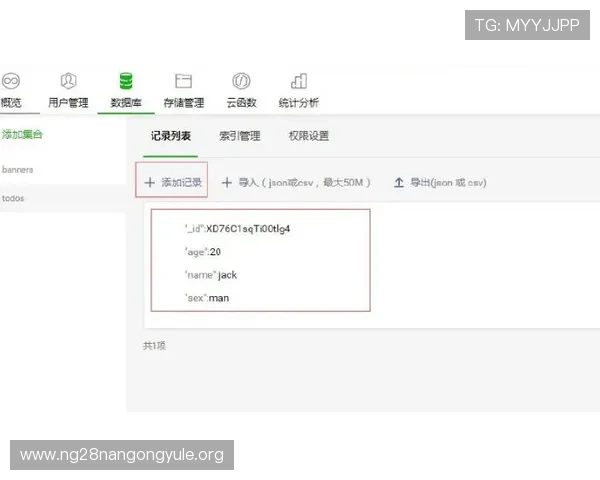Switch to the 索引管理 tab
The height and width of the screenshot is (480, 600).
click(240, 136)
